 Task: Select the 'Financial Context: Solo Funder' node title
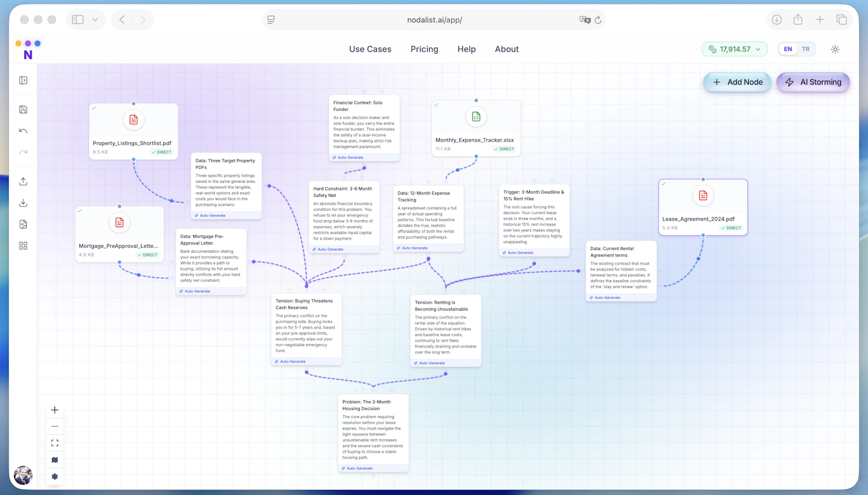point(358,106)
